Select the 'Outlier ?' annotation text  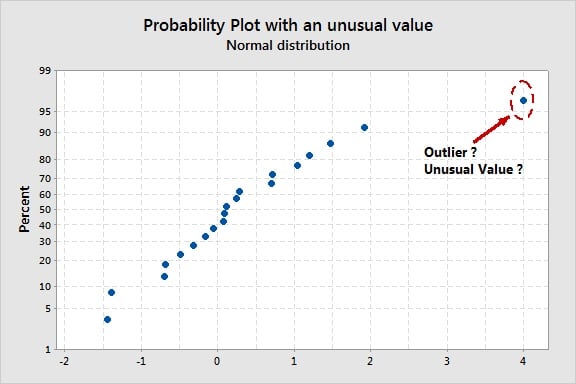pyautogui.click(x=450, y=152)
